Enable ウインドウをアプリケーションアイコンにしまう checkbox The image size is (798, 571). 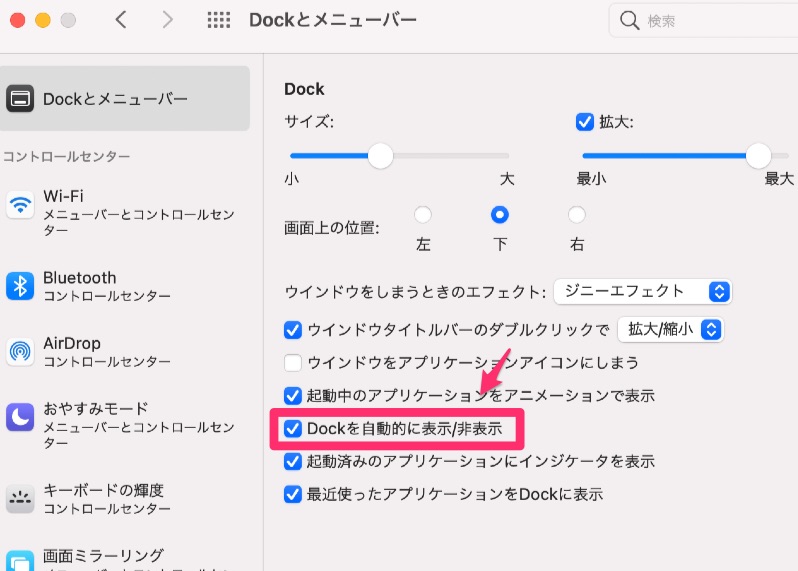coord(293,363)
